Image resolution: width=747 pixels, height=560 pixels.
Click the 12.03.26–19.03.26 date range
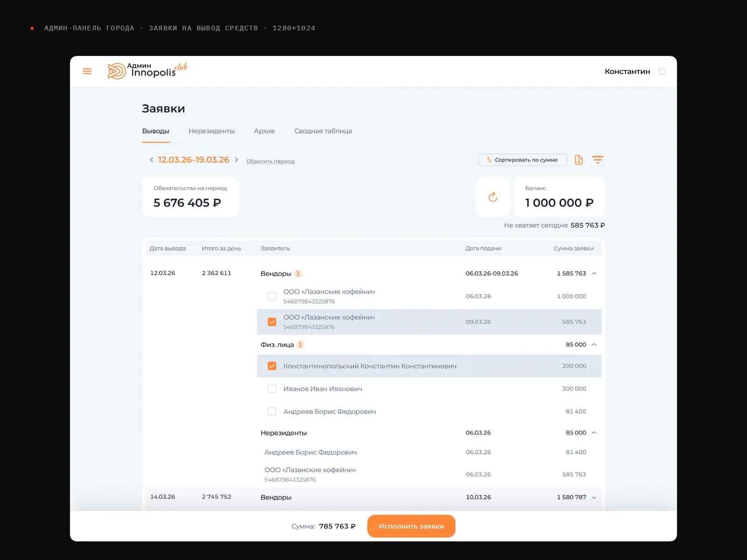coord(194,160)
